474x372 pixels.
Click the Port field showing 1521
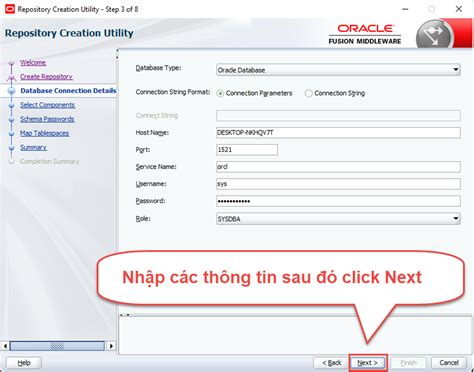(247, 150)
